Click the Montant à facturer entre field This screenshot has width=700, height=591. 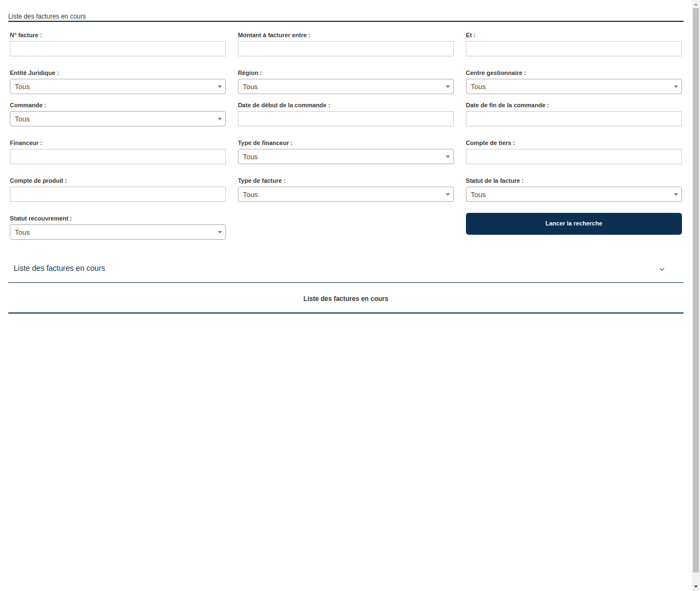(346, 49)
